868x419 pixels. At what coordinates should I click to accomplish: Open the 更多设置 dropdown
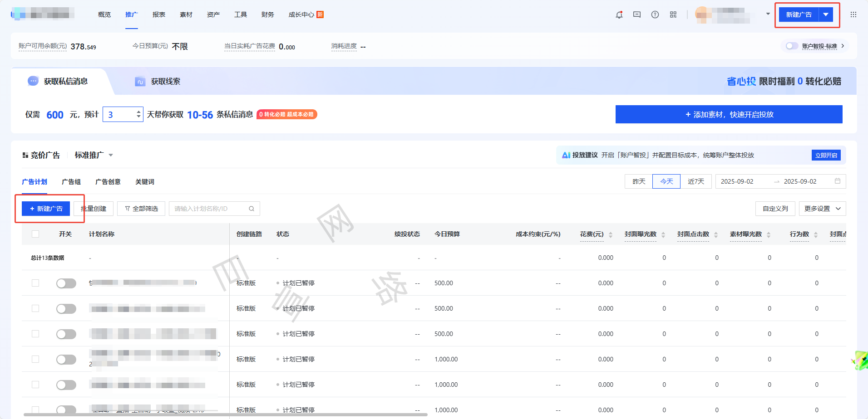click(822, 209)
